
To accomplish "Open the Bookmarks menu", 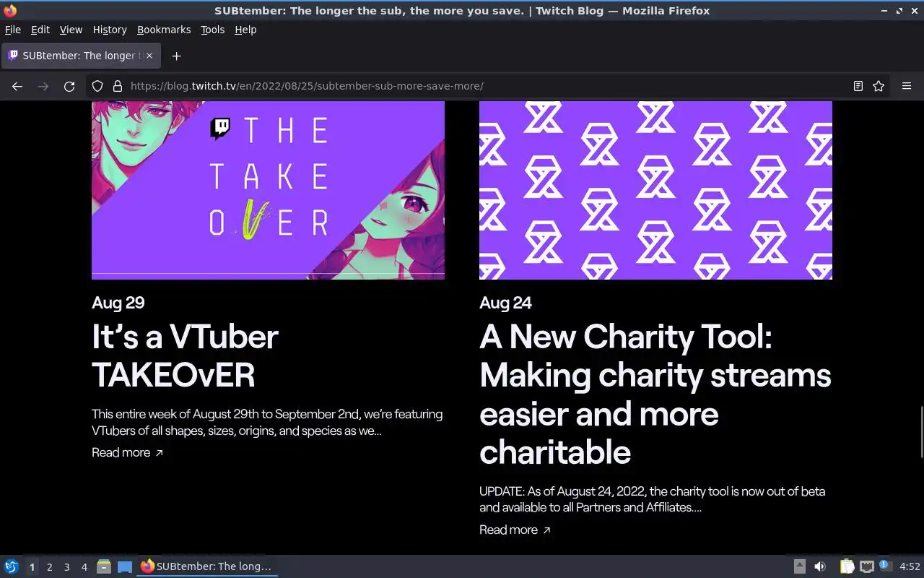I will [x=164, y=30].
